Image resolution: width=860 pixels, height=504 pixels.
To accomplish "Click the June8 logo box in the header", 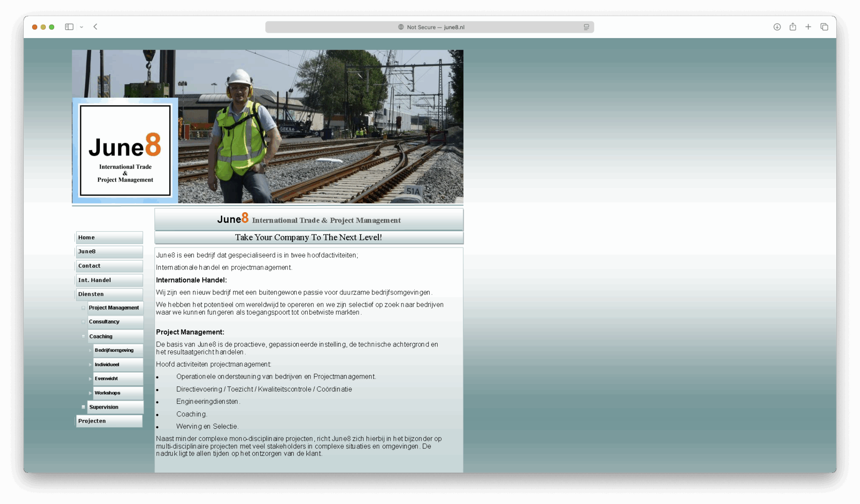I will pos(125,151).
